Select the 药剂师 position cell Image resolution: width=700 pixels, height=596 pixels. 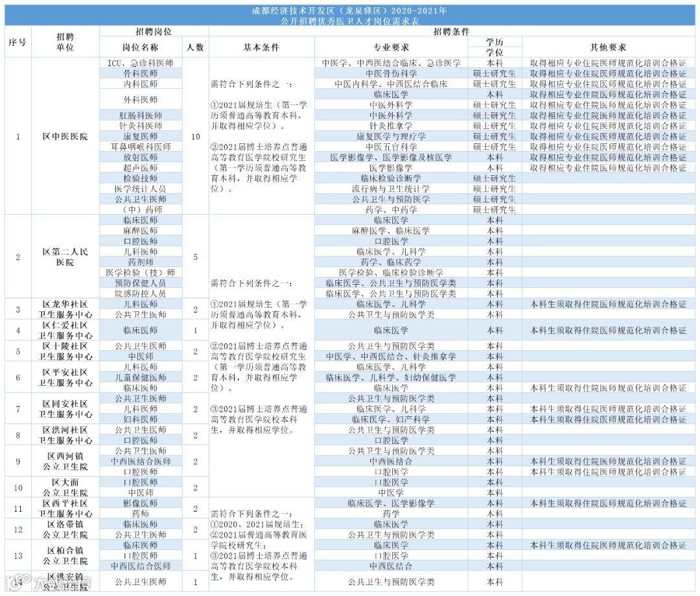[141, 262]
